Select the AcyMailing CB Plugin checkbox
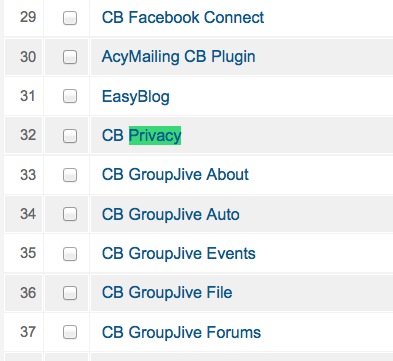The width and height of the screenshot is (393, 361). pyautogui.click(x=70, y=57)
